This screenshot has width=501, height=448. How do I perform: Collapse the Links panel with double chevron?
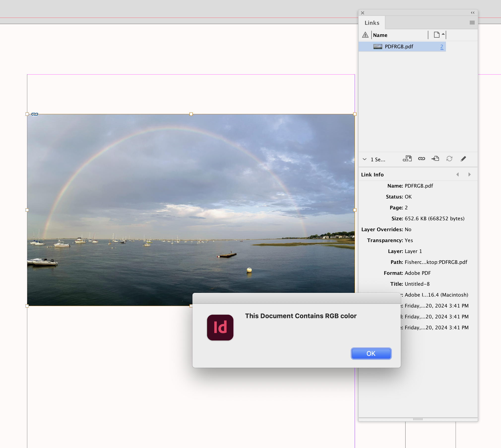tap(472, 13)
